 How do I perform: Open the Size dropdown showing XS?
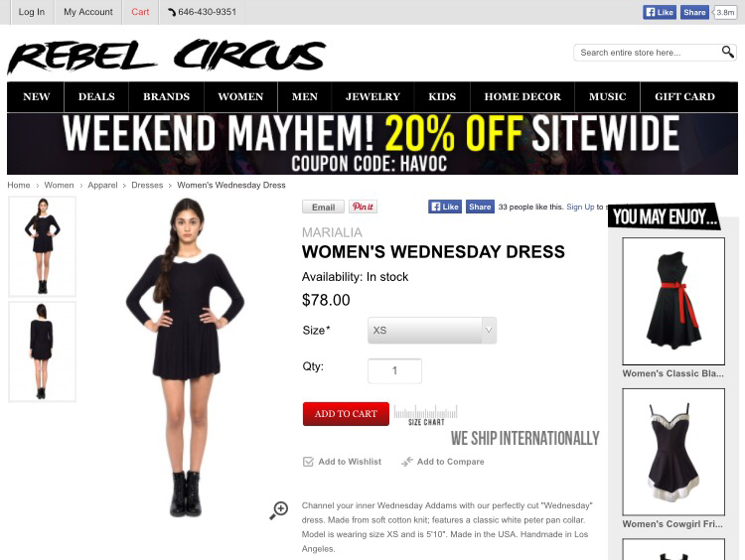click(432, 330)
